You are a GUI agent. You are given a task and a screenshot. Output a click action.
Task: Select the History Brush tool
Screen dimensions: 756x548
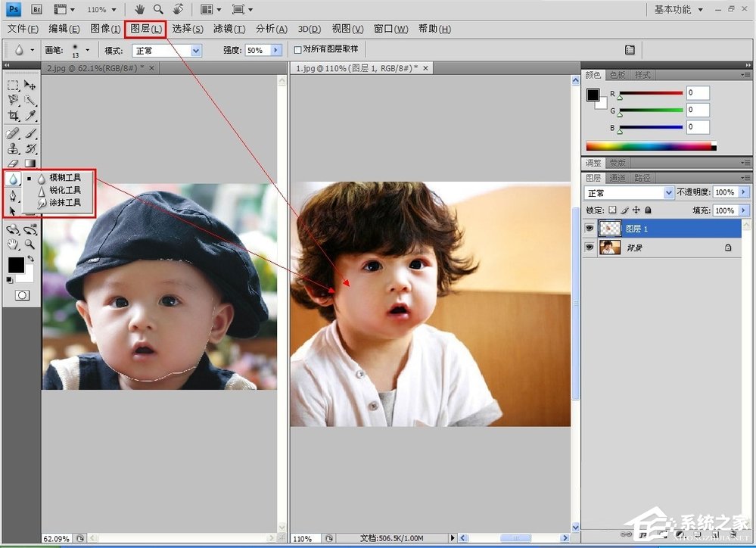[x=30, y=148]
